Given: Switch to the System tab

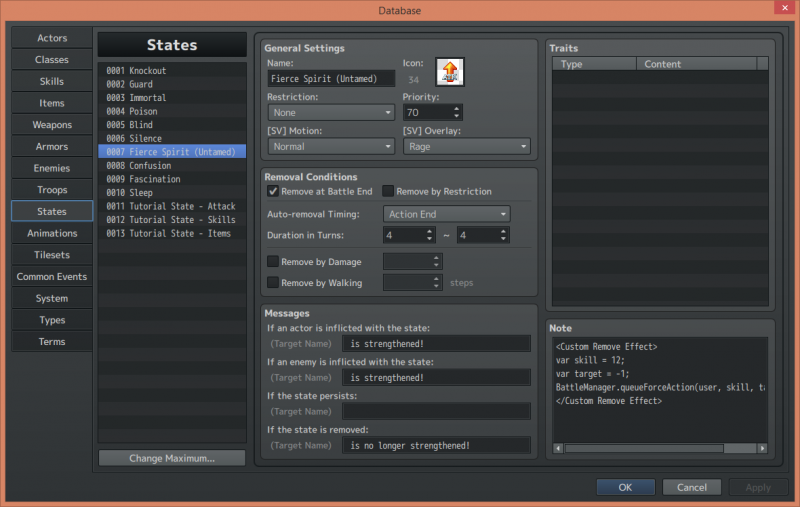Looking at the screenshot, I should (x=52, y=298).
